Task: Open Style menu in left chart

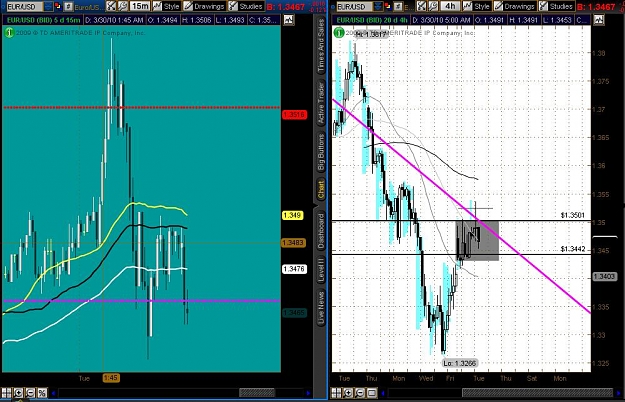Action: [167, 6]
